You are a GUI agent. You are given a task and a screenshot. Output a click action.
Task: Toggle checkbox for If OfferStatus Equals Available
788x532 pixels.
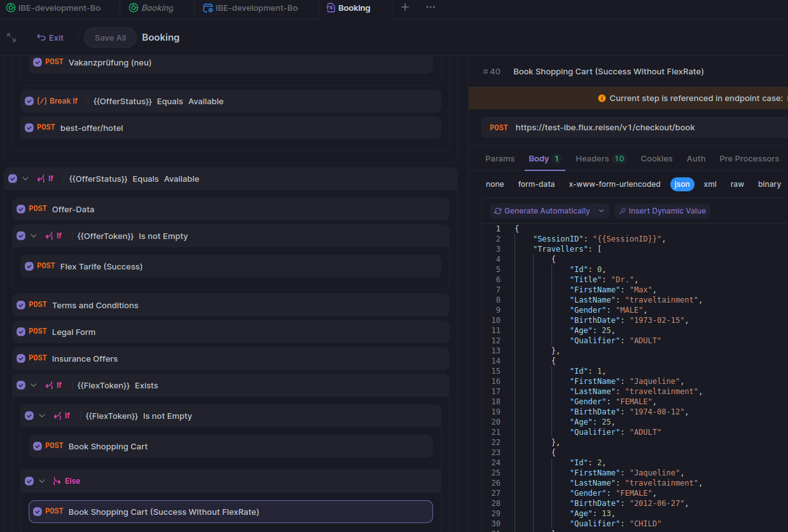coord(13,179)
